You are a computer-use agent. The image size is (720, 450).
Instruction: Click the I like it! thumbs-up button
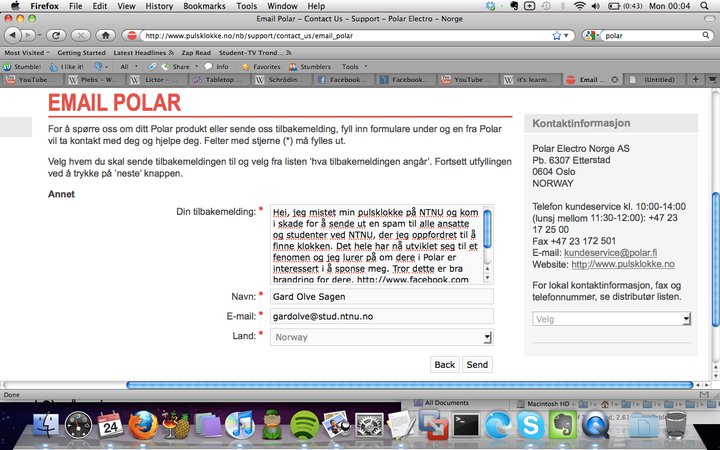pyautogui.click(x=67, y=67)
